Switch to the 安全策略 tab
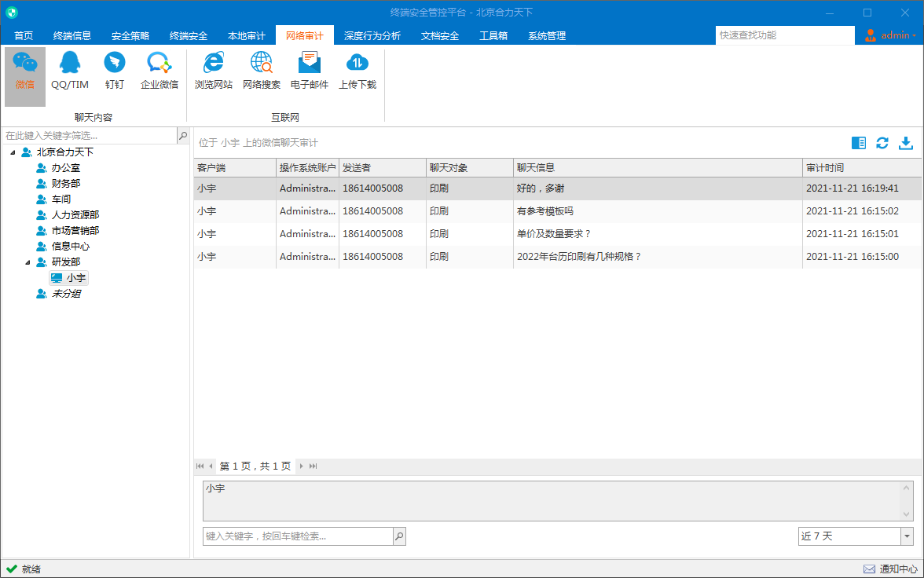 pos(130,36)
